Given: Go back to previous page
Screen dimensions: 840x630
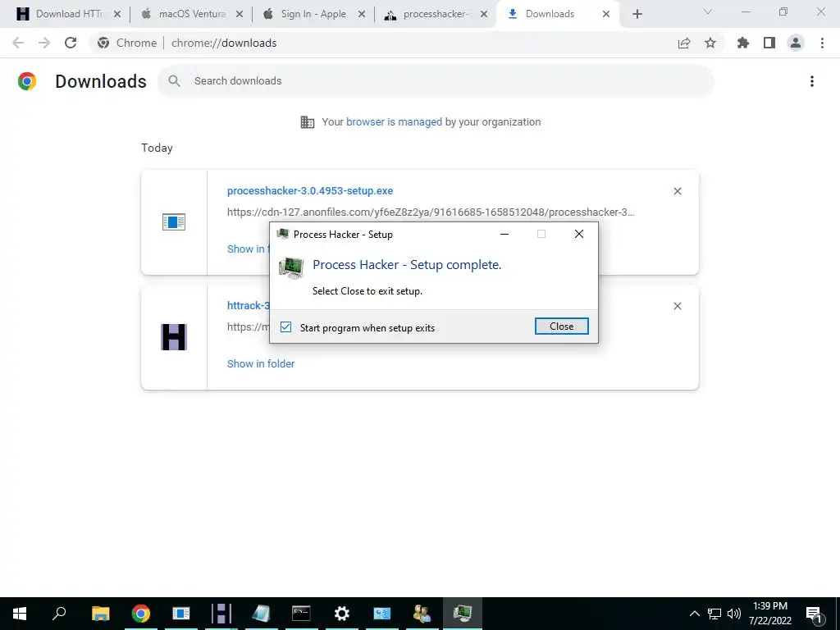Looking at the screenshot, I should coord(18,43).
